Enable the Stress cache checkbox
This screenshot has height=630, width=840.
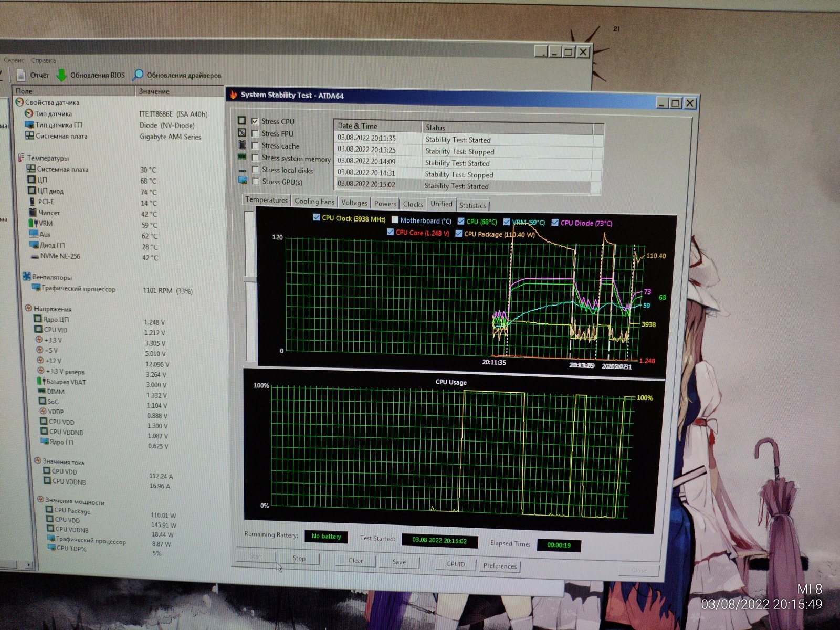(x=255, y=145)
